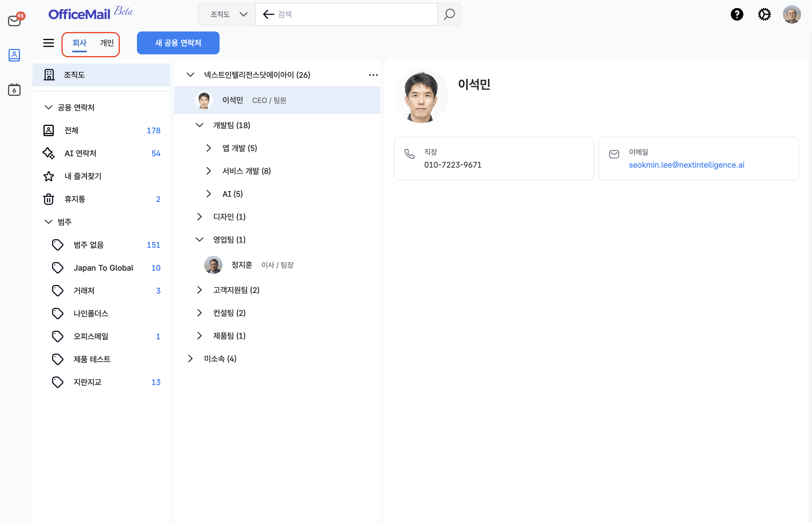Expand the 컨설팅 (2) node
This screenshot has height=523, width=812.
point(200,313)
